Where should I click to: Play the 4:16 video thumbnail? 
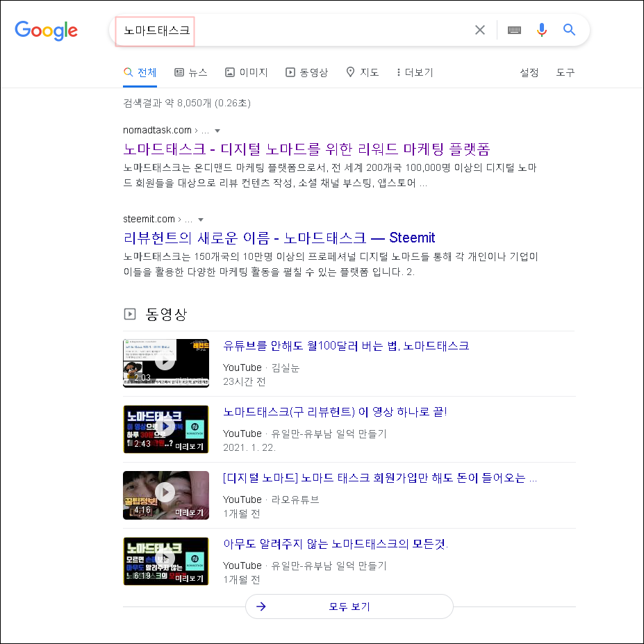(166, 495)
